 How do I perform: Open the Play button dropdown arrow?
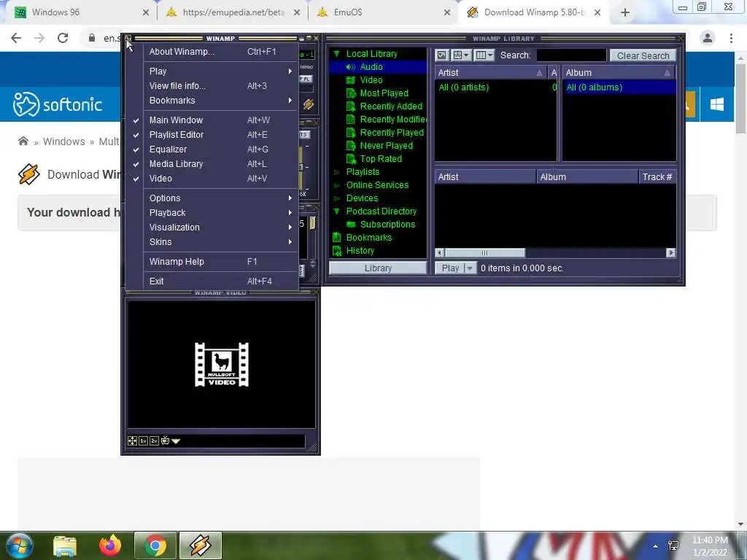tap(470, 268)
